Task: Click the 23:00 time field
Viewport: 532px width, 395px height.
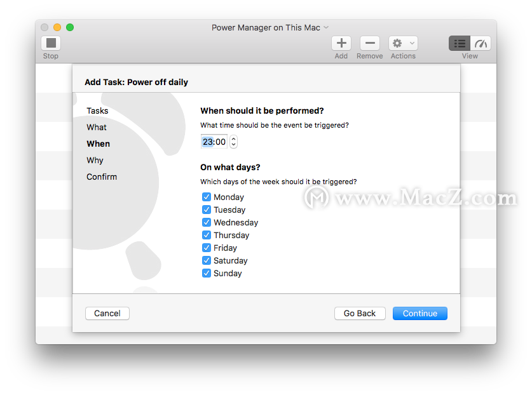Action: click(x=214, y=142)
